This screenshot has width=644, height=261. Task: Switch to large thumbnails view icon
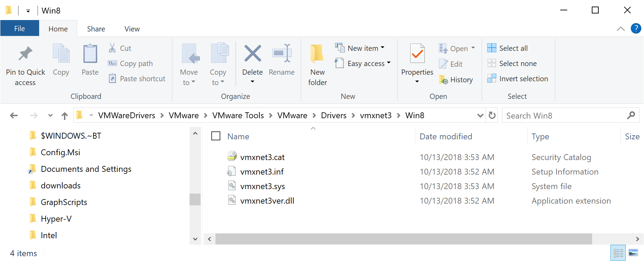click(633, 253)
